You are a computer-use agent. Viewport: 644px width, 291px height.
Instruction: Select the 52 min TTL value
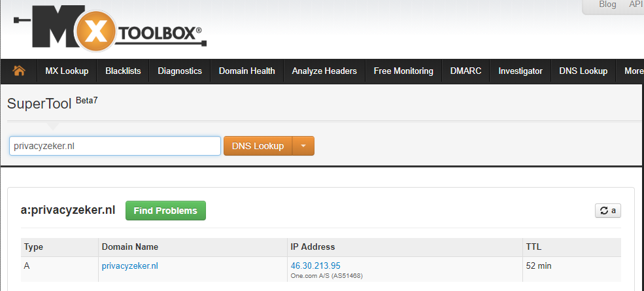539,266
